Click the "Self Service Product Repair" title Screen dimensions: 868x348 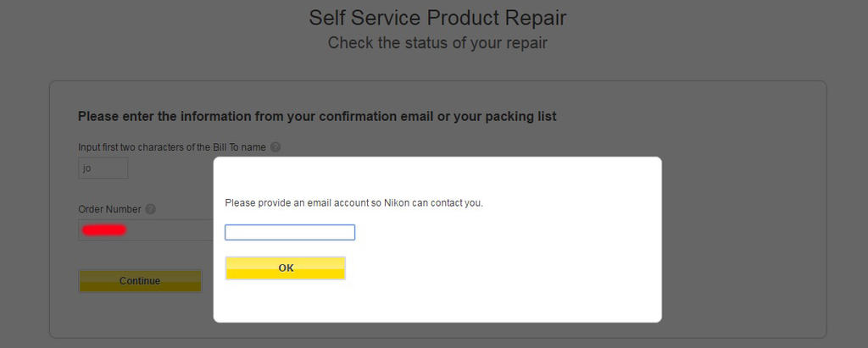[437, 18]
